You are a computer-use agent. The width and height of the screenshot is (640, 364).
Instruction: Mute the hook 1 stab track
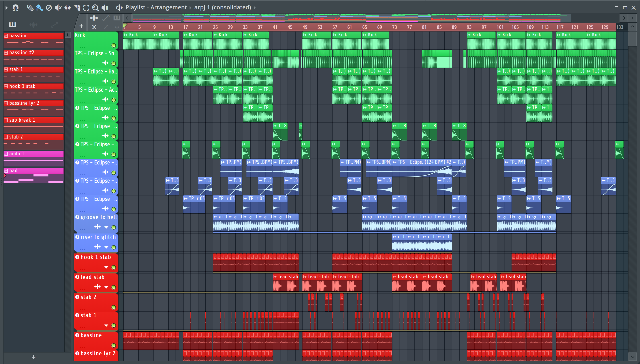114,267
